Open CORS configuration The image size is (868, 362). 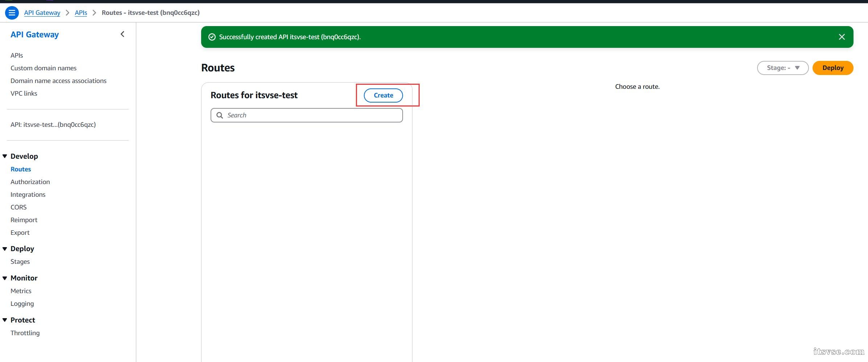tap(18, 207)
